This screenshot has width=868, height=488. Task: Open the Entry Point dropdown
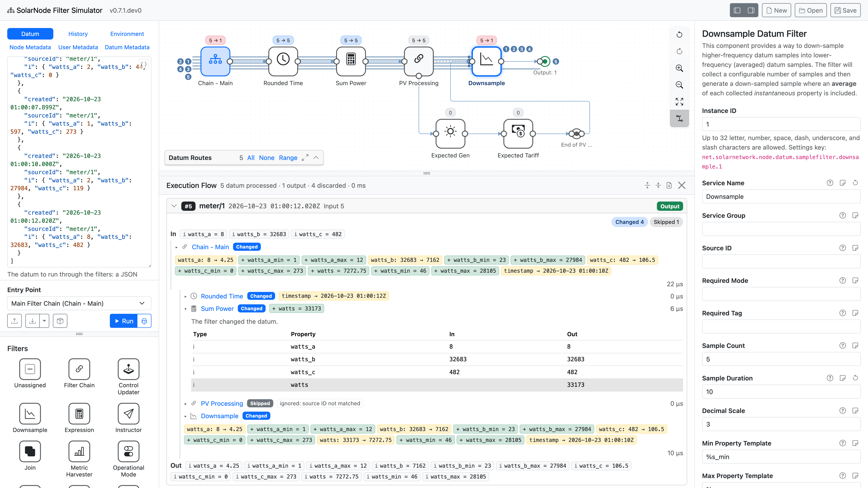pyautogui.click(x=79, y=303)
